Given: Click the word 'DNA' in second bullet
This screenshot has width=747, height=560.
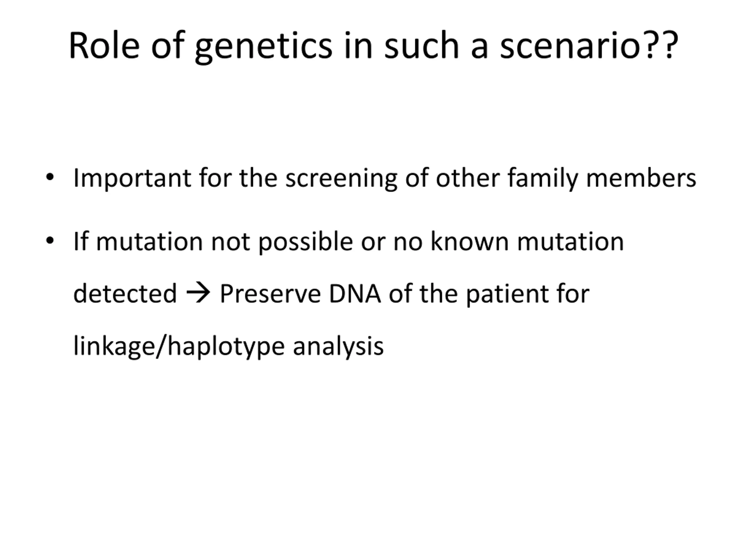Looking at the screenshot, I should pyautogui.click(x=355, y=293).
